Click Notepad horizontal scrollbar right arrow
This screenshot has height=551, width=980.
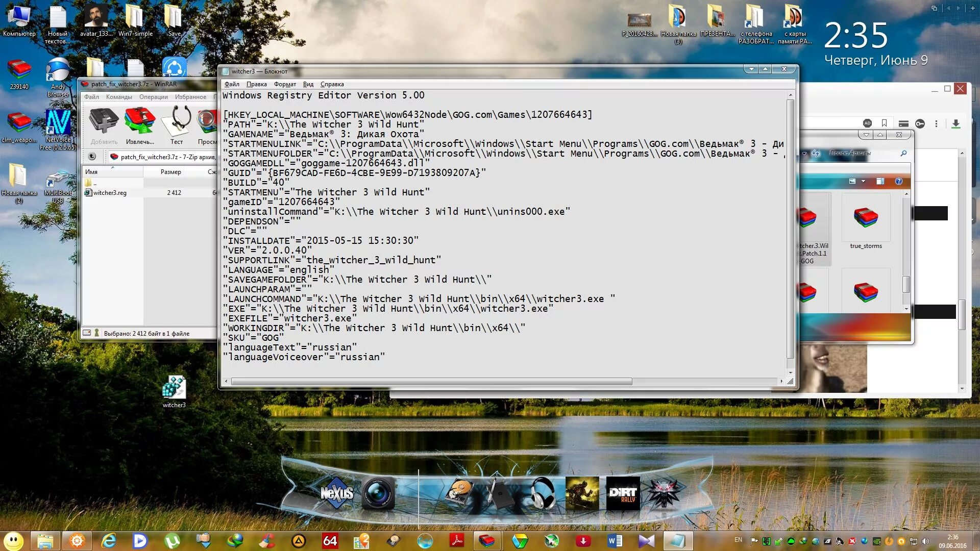[x=781, y=382]
